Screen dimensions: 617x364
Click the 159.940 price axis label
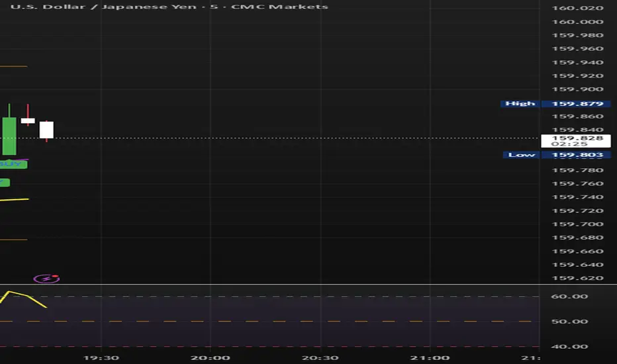[x=577, y=63]
